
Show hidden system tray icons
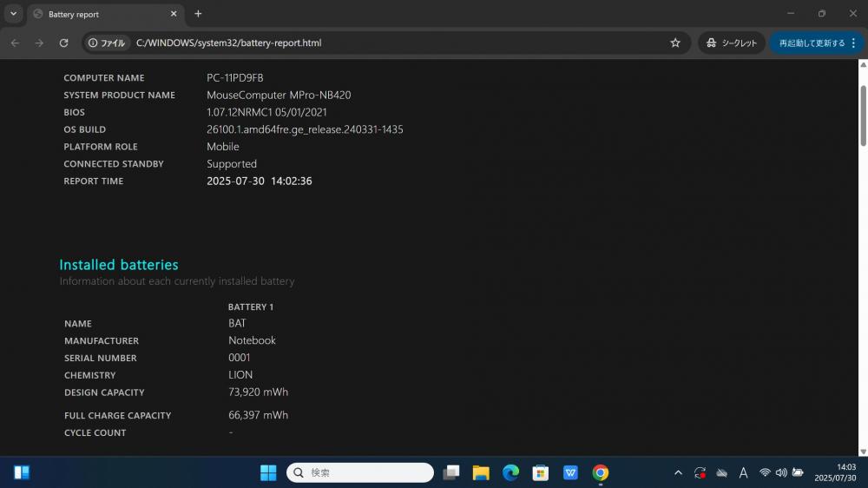click(678, 472)
